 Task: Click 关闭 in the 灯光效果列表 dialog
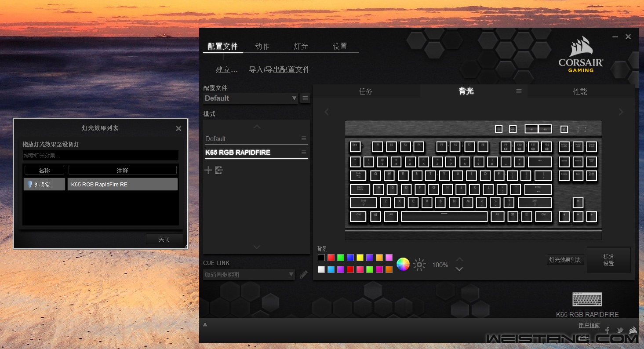tap(164, 239)
